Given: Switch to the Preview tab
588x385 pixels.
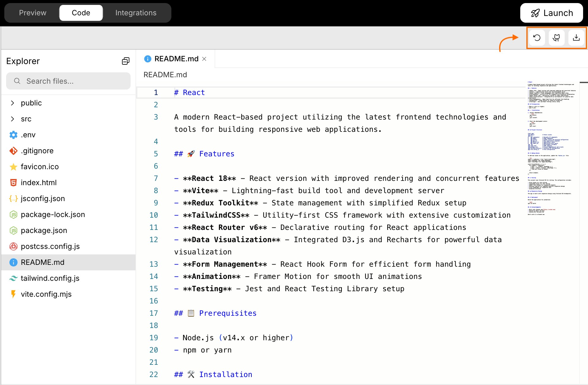Looking at the screenshot, I should (x=32, y=13).
